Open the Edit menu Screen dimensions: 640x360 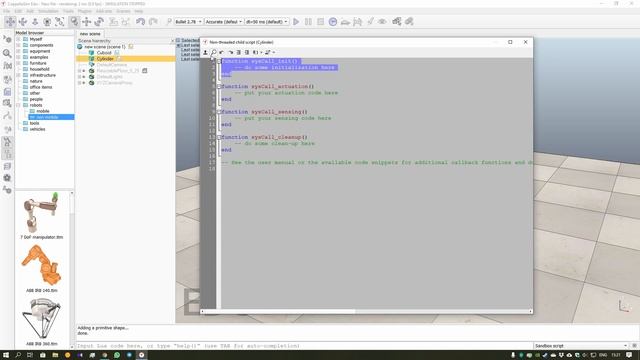point(18,11)
